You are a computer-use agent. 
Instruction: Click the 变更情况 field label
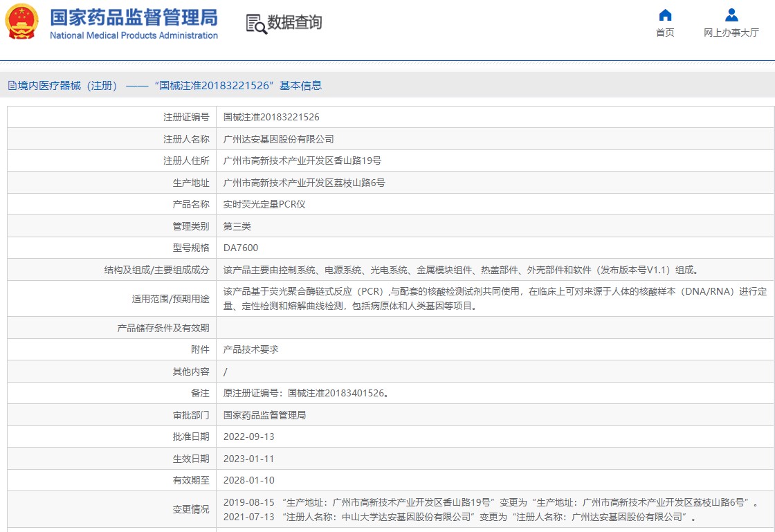tap(191, 510)
